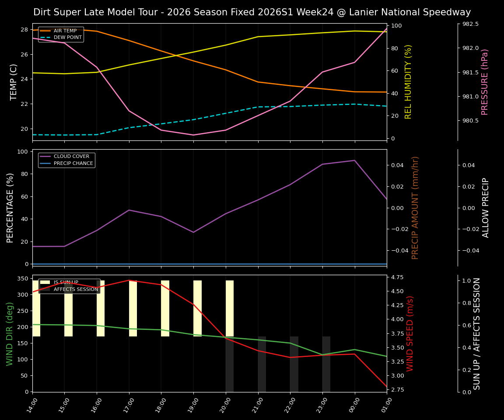Screen dimensions: 504x420
Task: Expand the middle chart legend box
Action: pos(66,159)
